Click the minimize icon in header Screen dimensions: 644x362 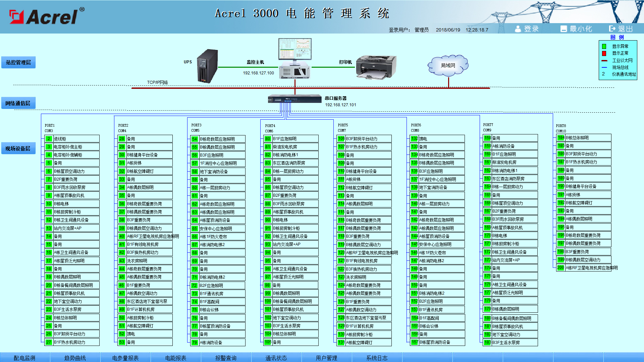[563, 29]
